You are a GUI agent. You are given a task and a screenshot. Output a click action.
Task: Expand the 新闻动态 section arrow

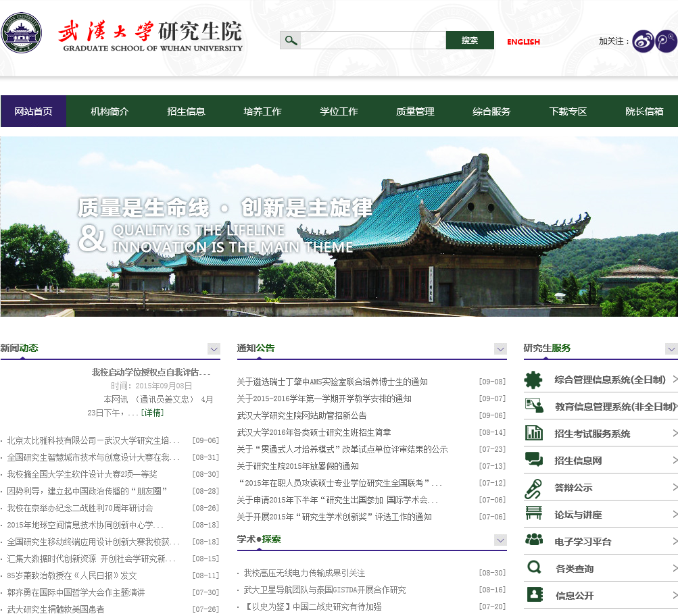coord(214,349)
